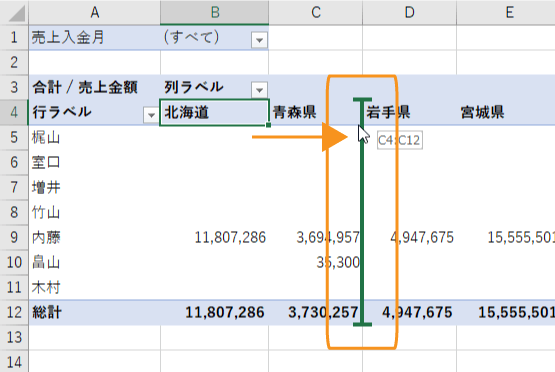This screenshot has height=372, width=555.
Task: Open the 列ラベル filter dropdown
Action: (259, 90)
